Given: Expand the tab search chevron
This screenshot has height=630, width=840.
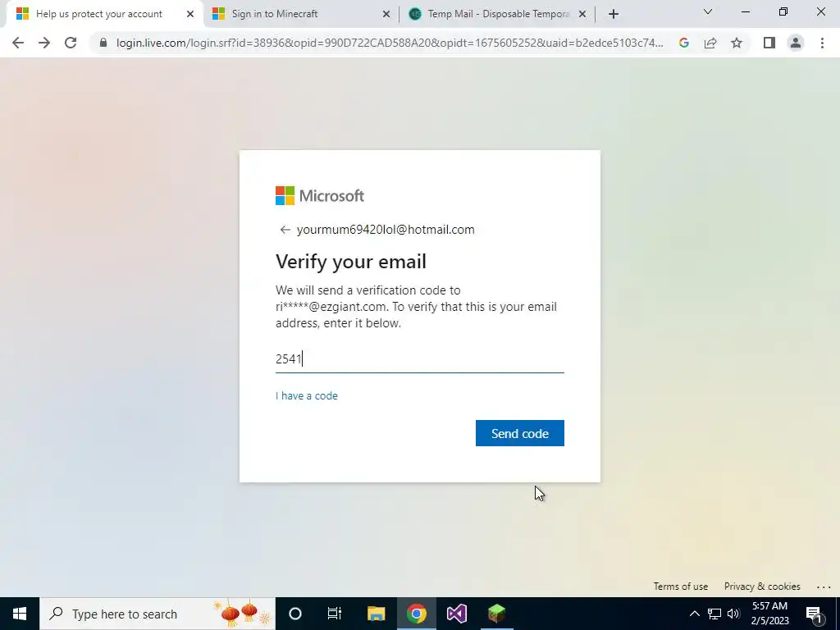Looking at the screenshot, I should click(708, 11).
